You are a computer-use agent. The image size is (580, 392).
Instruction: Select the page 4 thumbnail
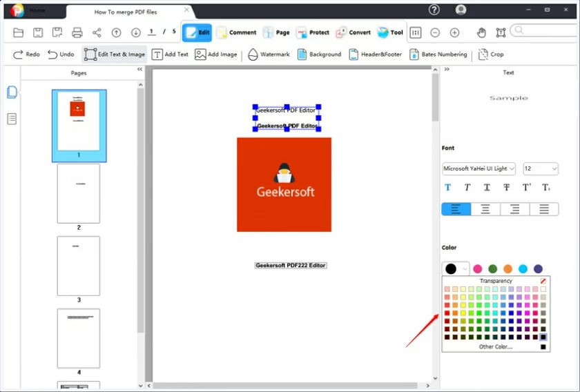pyautogui.click(x=79, y=338)
